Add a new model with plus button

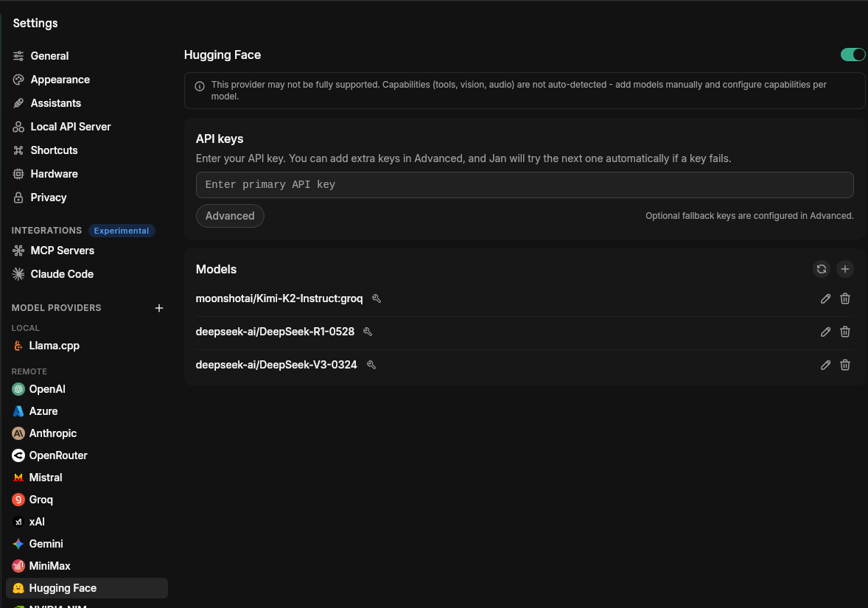click(x=844, y=269)
